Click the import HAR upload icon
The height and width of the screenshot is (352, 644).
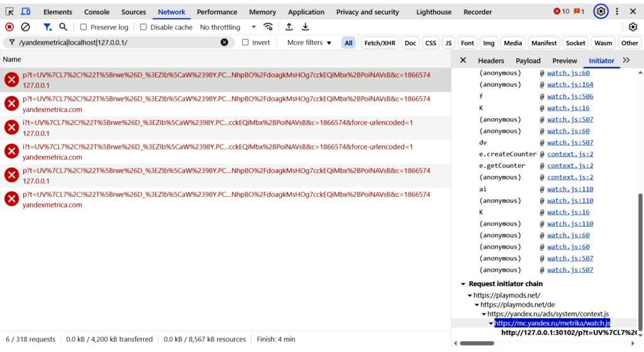289,27
